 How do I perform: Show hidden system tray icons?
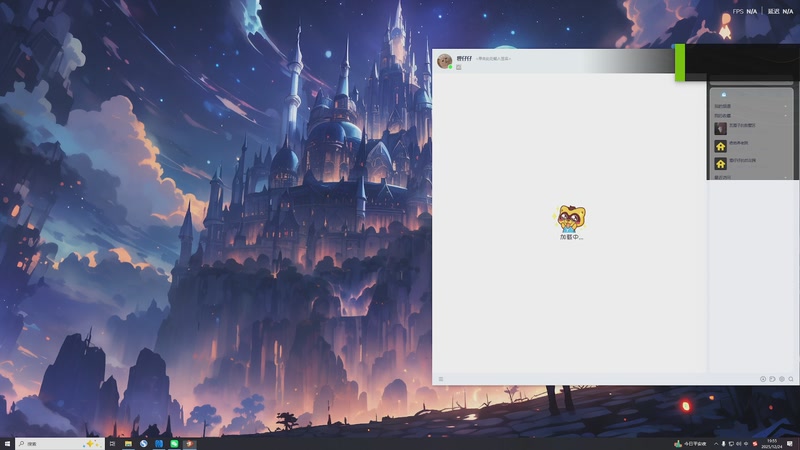(x=716, y=444)
